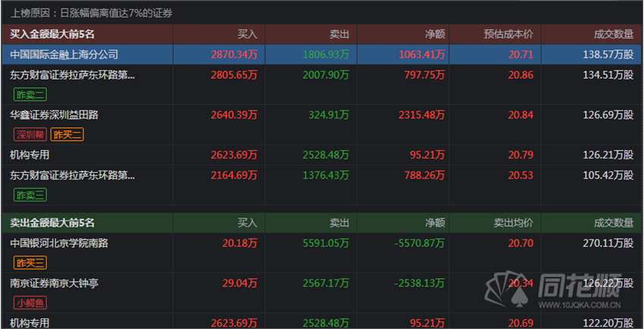The height and width of the screenshot is (329, 644).
Task: Click 卖出 column header in the top-sellers table
Action: click(339, 223)
